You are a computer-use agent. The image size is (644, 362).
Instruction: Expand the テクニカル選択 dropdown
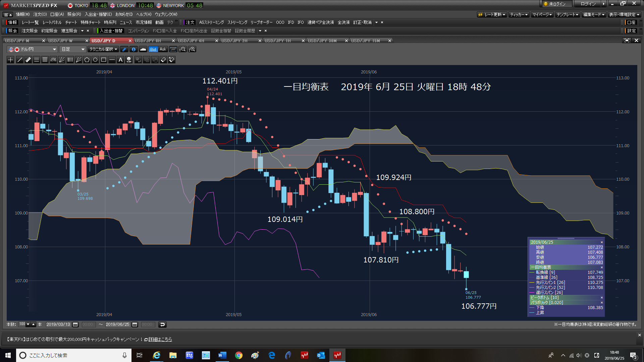[103, 49]
